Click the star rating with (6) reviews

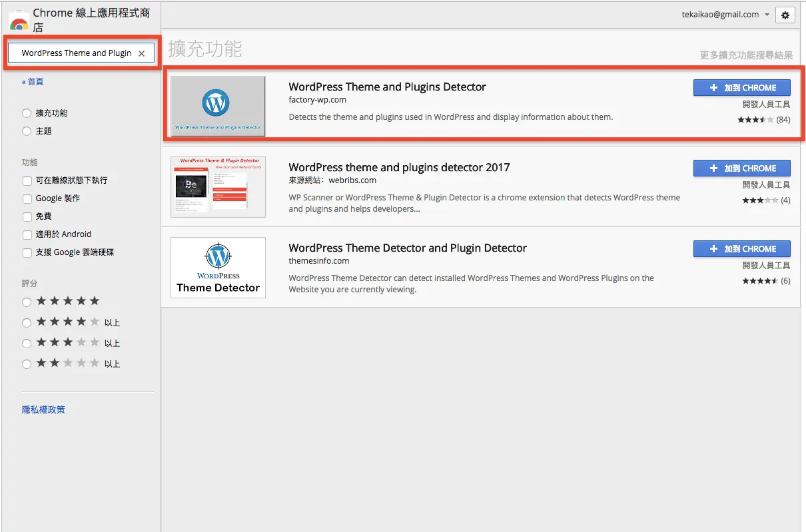(767, 281)
